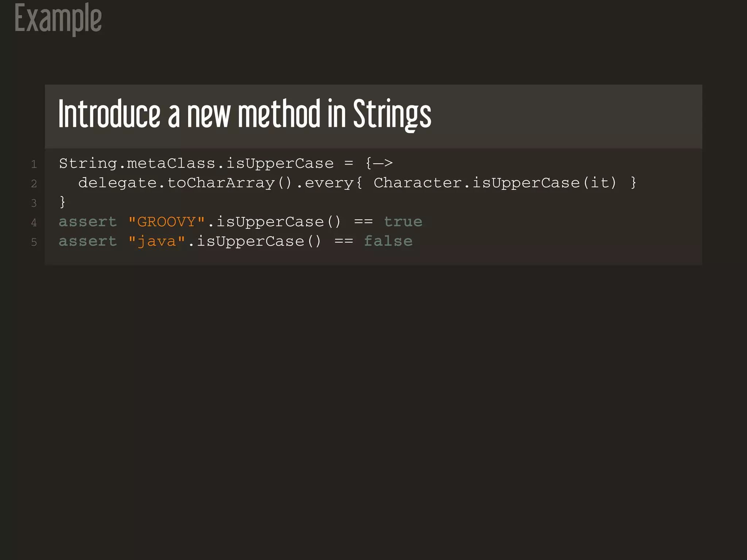Image resolution: width=747 pixels, height=560 pixels.
Task: Click line number 3 in code gutter
Action: tap(34, 203)
